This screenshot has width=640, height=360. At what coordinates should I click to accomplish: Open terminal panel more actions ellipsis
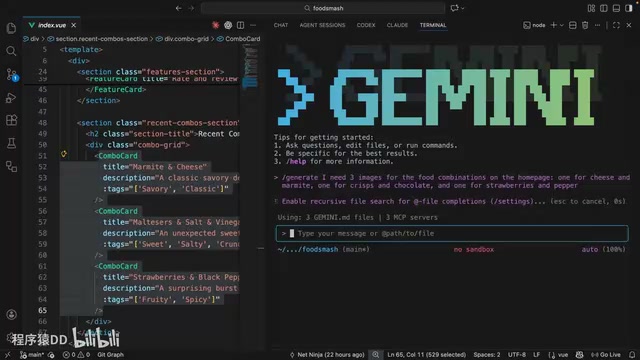point(598,25)
